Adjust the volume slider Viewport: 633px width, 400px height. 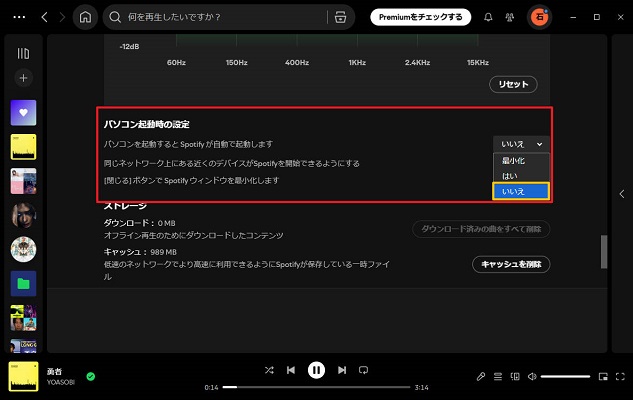565,377
